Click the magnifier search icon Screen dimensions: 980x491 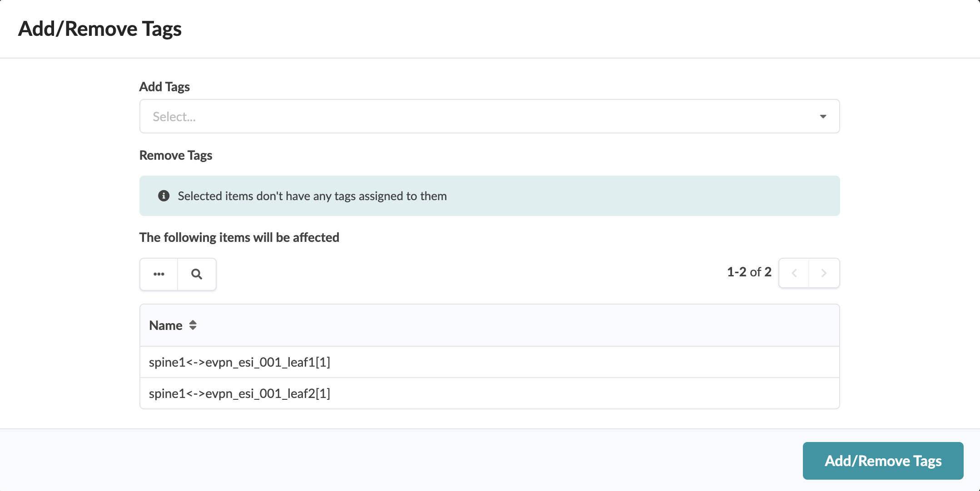[x=197, y=274]
